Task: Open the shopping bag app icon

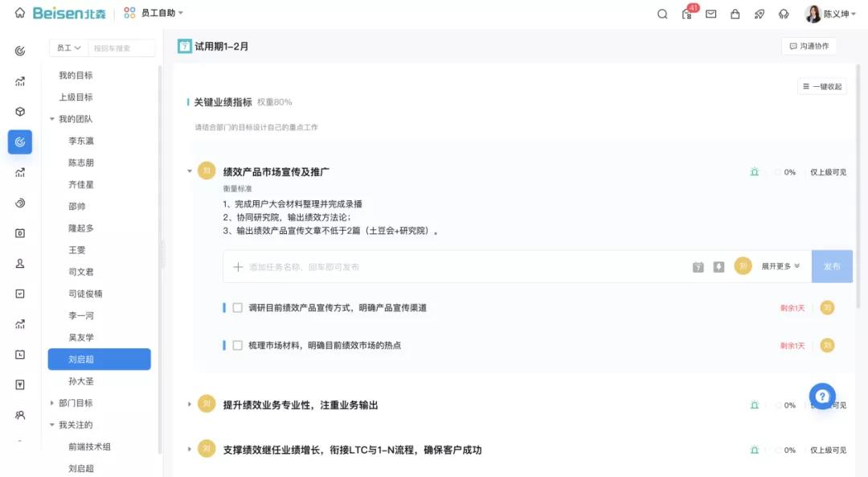Action: [735, 14]
